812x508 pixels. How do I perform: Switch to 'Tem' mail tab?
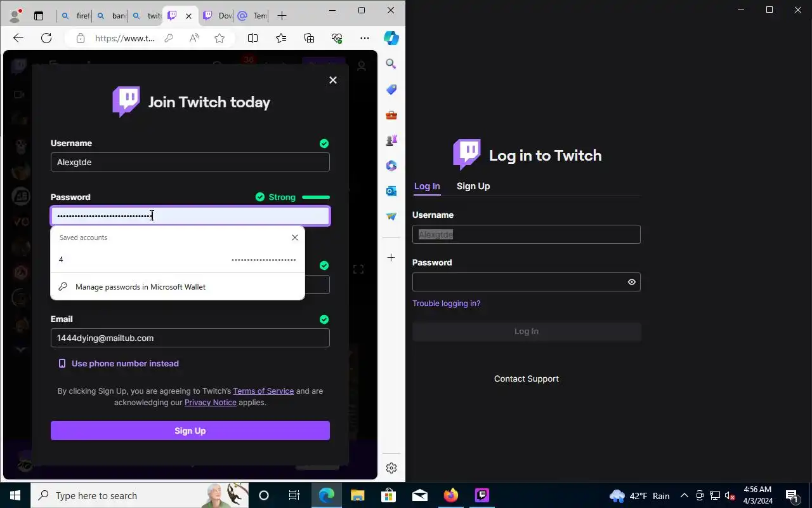pyautogui.click(x=252, y=16)
